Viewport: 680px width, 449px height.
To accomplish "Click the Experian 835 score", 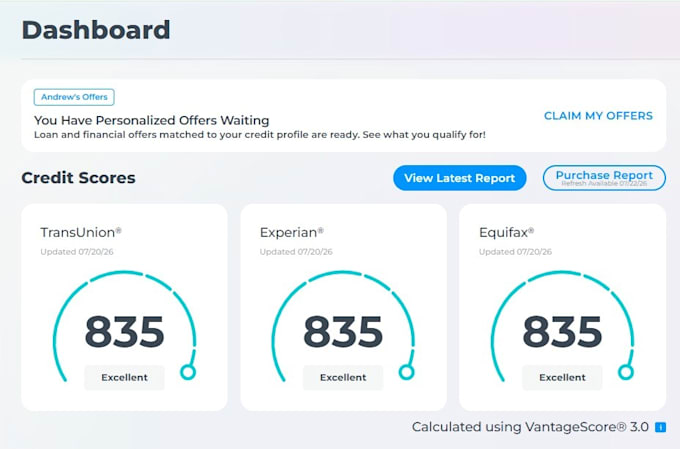I will tap(343, 332).
